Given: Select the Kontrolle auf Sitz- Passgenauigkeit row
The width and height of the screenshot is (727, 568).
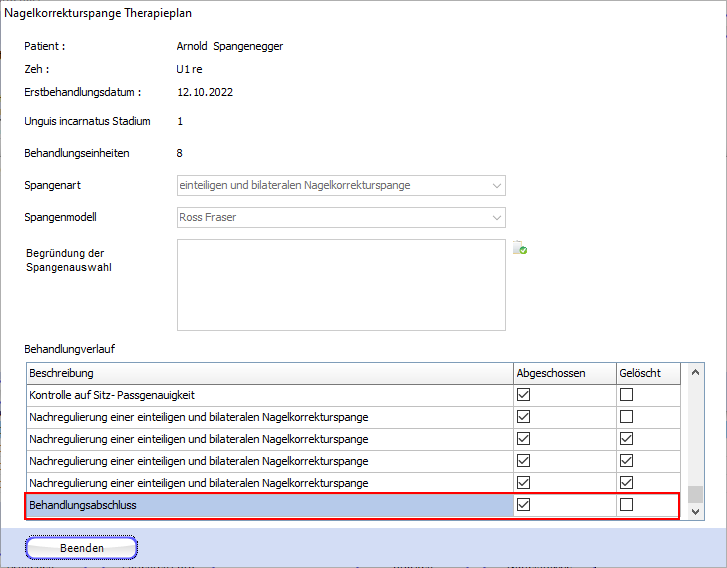Looking at the screenshot, I should [268, 395].
